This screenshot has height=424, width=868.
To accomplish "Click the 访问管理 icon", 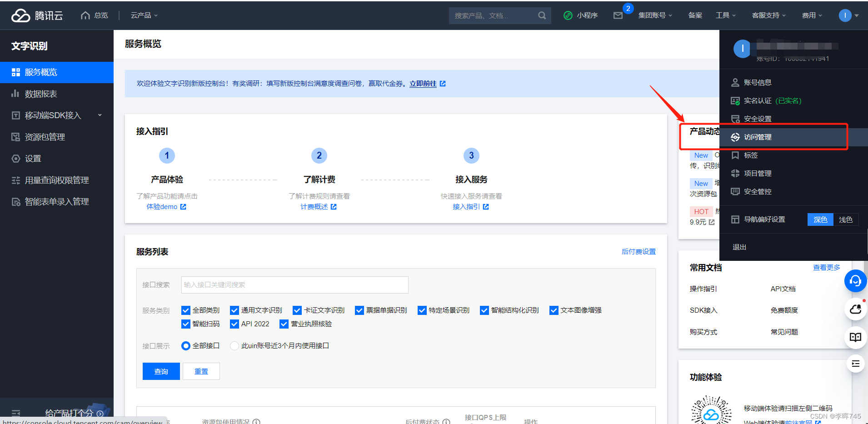I will 735,137.
